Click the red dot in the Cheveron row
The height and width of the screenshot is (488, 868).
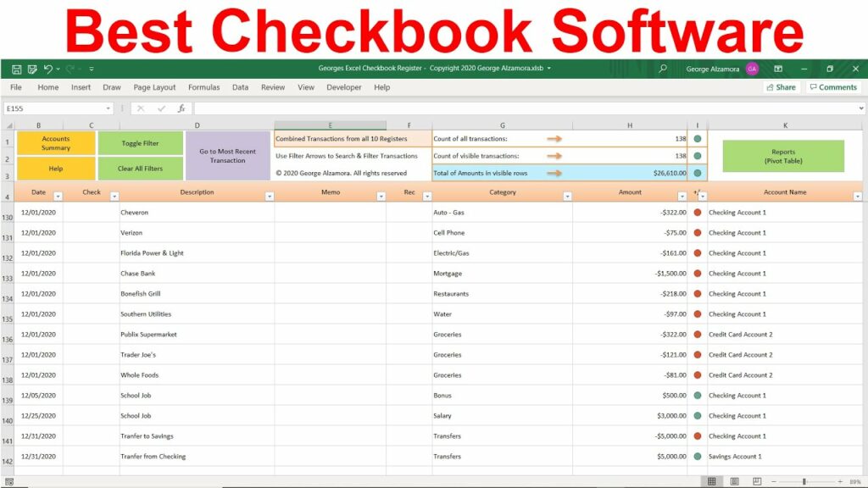(698, 213)
